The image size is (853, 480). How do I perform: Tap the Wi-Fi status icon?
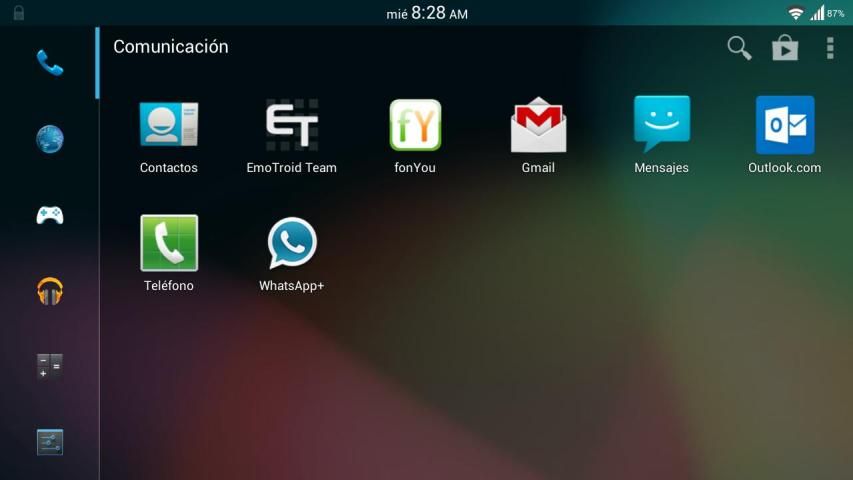795,13
